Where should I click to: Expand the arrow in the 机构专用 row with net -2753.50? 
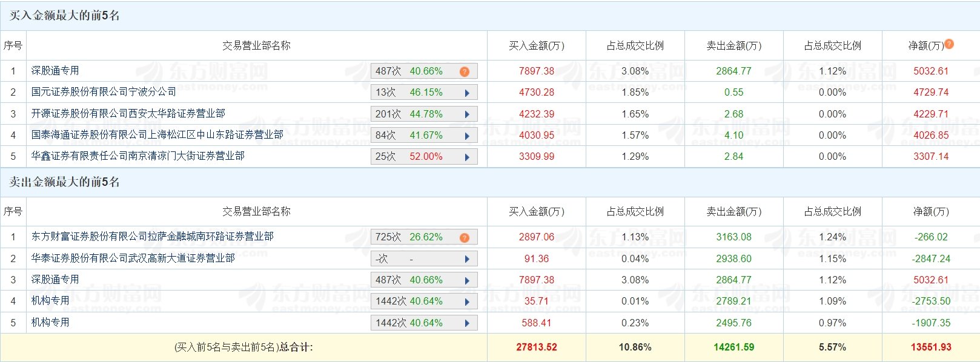coord(467,302)
